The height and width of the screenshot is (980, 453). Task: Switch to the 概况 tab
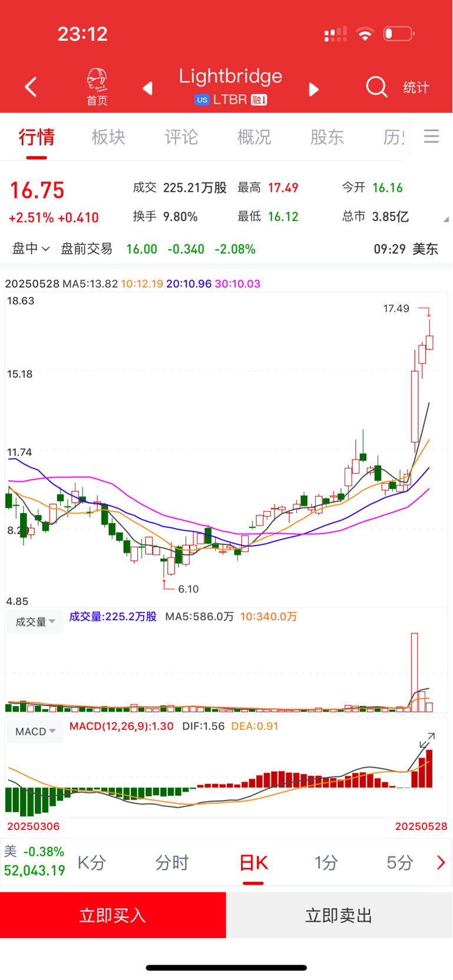click(x=254, y=137)
